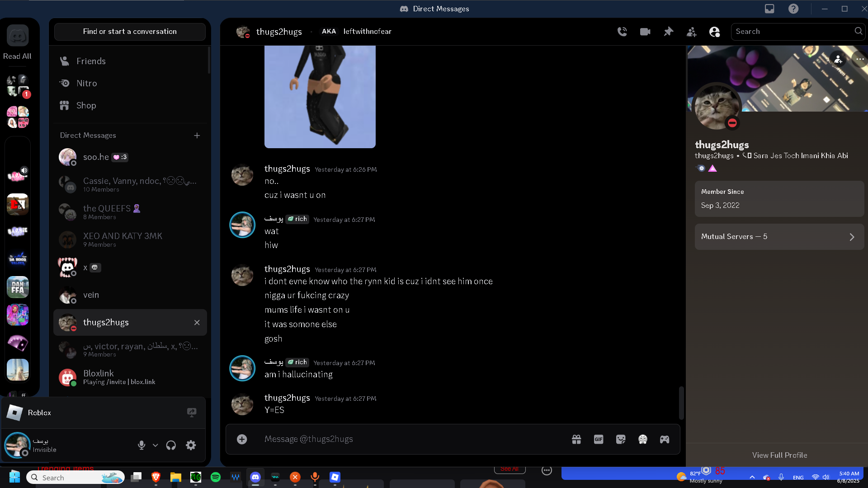Screen dimensions: 868x488
Task: Open the Shop page
Action: [130, 105]
